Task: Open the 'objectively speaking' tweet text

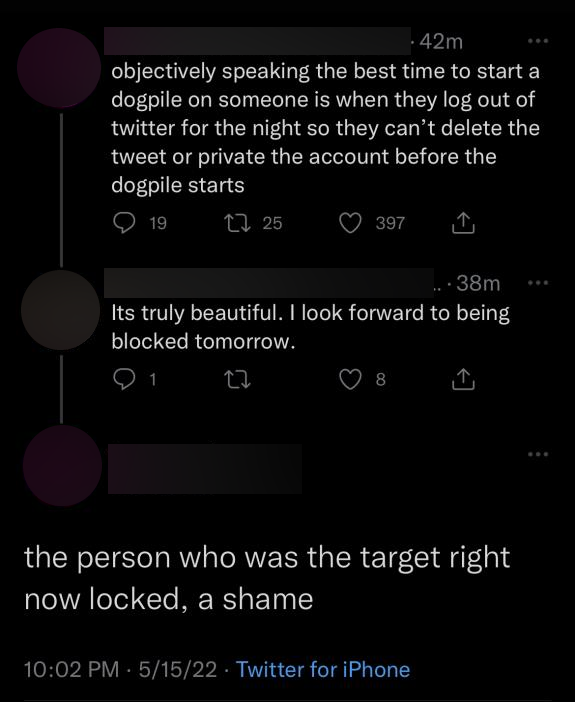Action: (326, 128)
